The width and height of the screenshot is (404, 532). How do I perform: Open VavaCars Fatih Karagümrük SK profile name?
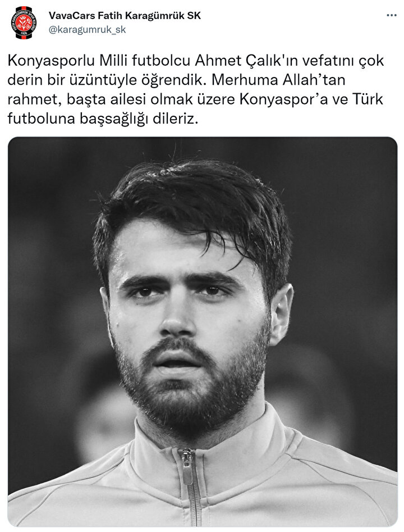125,16
